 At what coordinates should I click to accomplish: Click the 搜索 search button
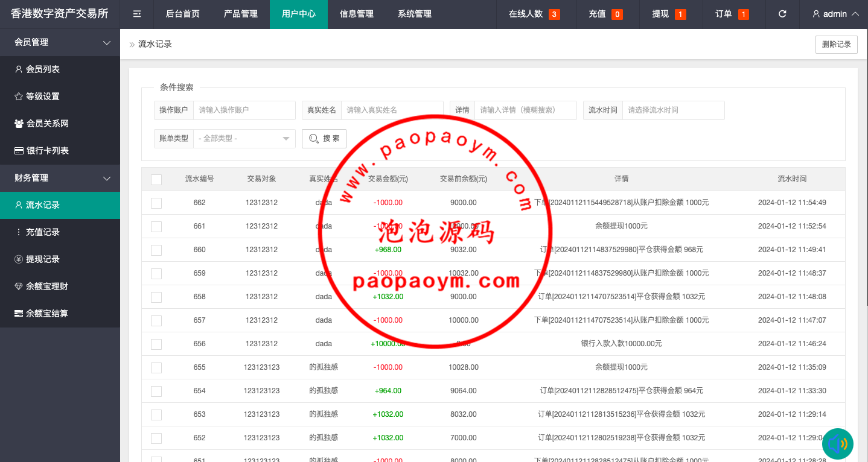point(324,139)
